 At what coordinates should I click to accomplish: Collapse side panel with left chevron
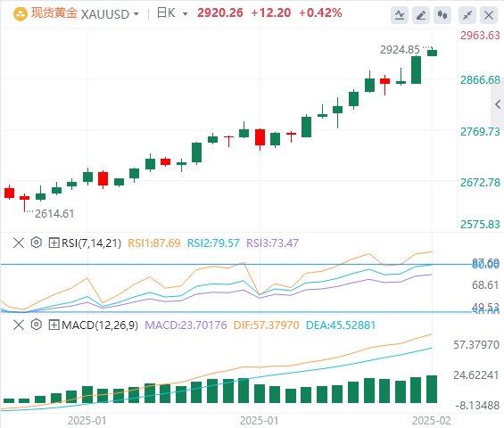click(498, 104)
